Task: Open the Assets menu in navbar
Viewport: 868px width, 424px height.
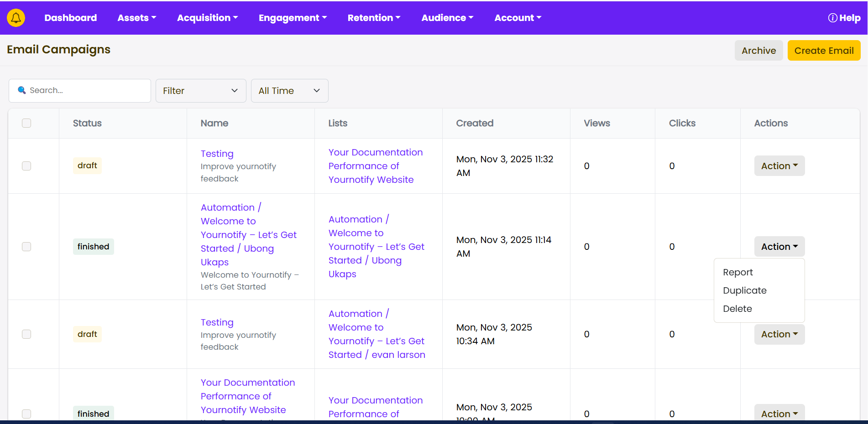Action: point(136,18)
